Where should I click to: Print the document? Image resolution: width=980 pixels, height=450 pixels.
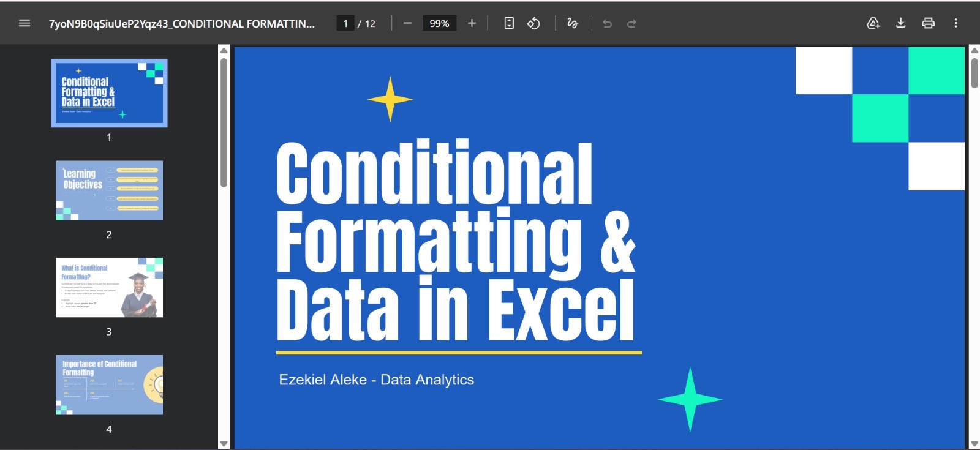coord(929,23)
